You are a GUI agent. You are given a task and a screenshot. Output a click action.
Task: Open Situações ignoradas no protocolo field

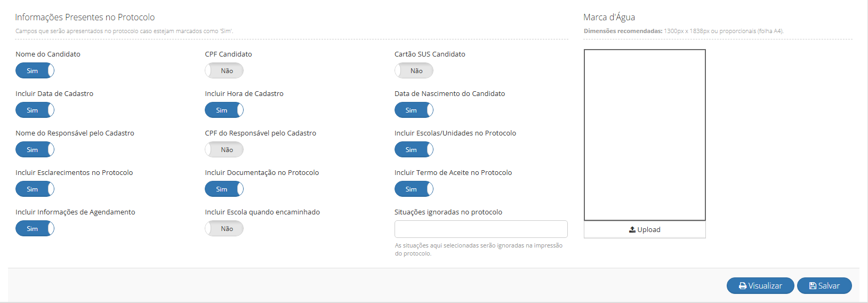coord(481,229)
